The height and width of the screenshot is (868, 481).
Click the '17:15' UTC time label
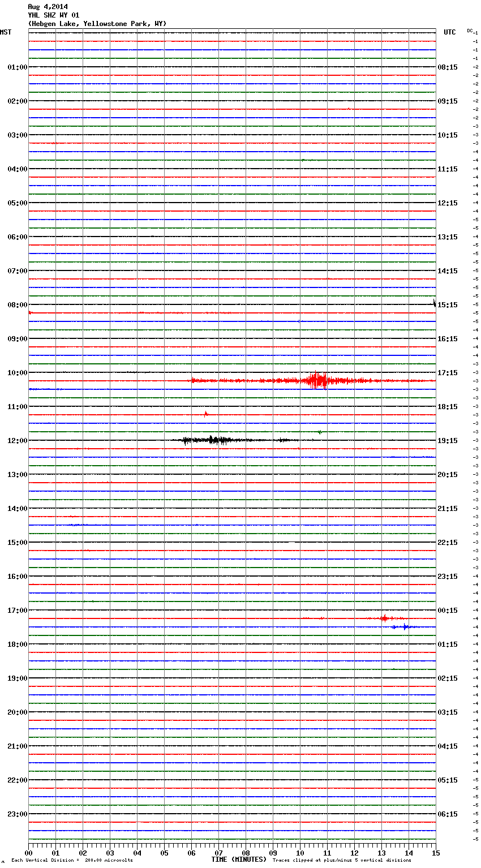pos(448,373)
